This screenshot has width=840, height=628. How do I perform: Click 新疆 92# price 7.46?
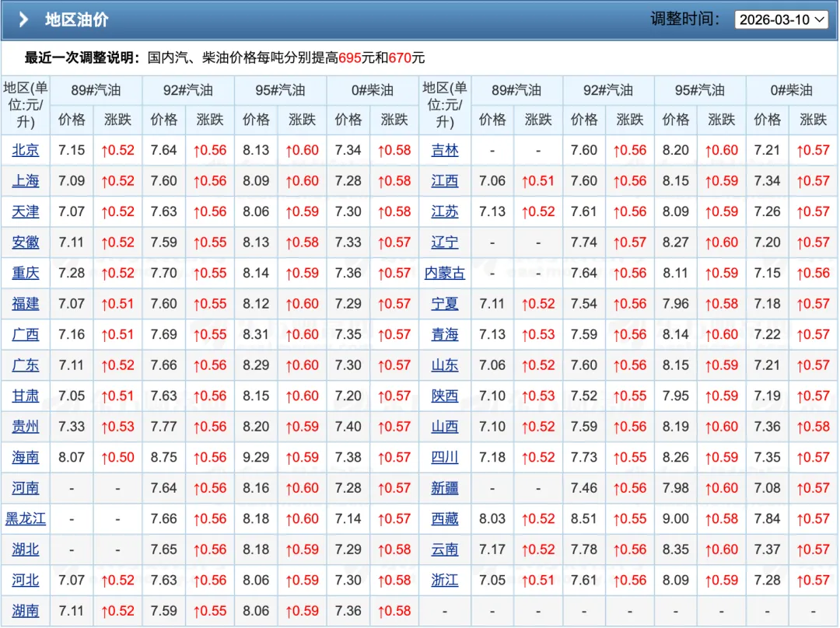[x=584, y=488]
